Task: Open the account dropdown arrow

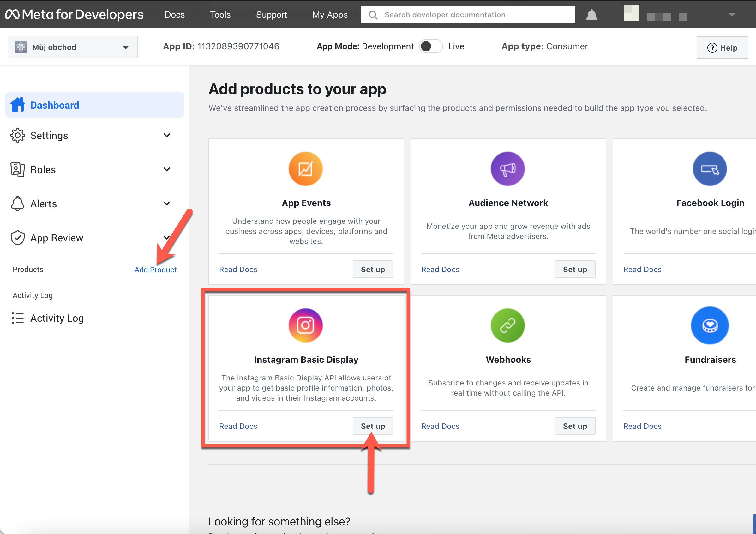Action: point(732,15)
